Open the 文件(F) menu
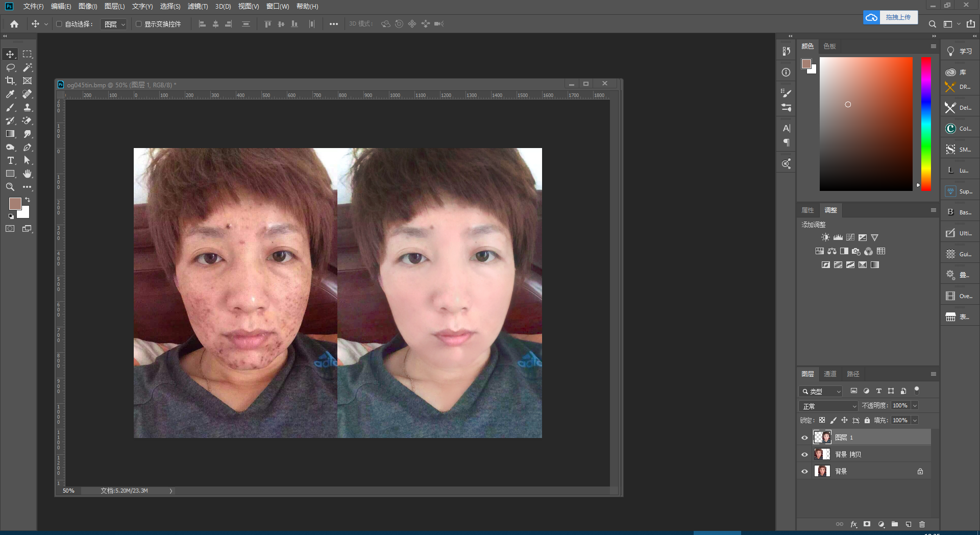The height and width of the screenshot is (535, 980). tap(33, 6)
